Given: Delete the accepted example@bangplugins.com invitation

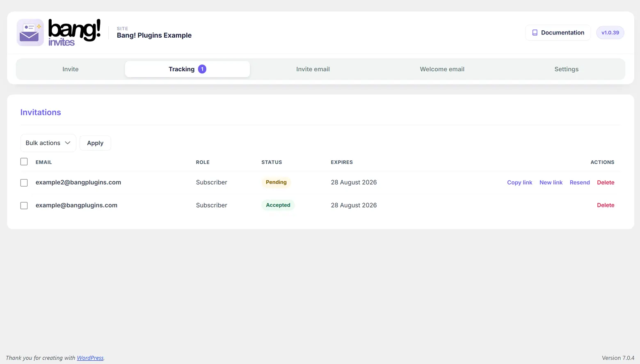Looking at the screenshot, I should [x=606, y=205].
